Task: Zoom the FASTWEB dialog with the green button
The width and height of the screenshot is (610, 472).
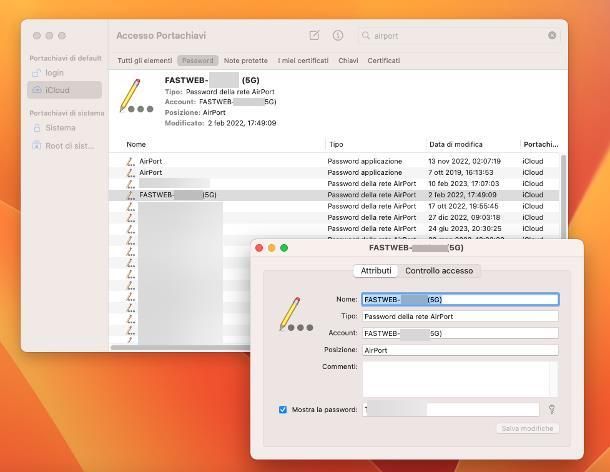Action: click(284, 248)
